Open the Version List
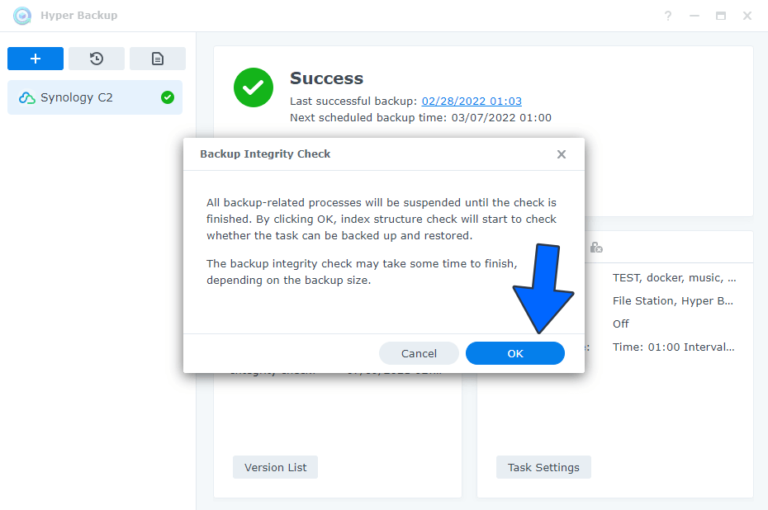768x510 pixels. tap(275, 467)
